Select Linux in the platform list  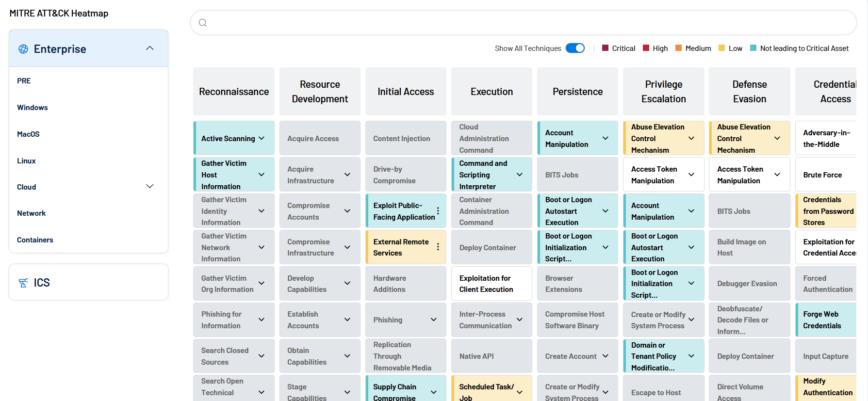pos(27,161)
